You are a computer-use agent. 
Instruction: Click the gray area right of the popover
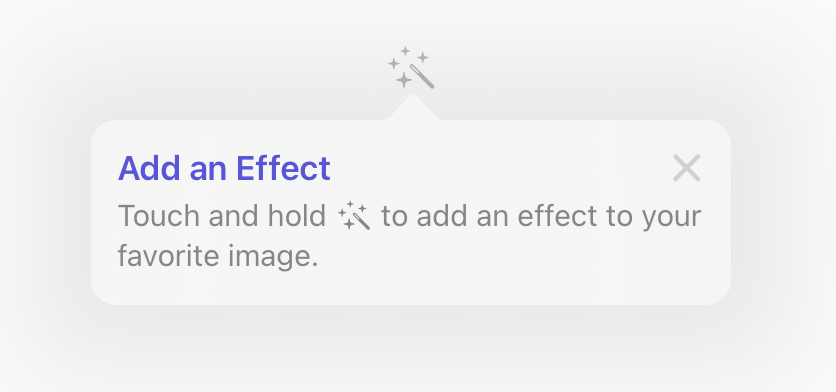coord(783,213)
